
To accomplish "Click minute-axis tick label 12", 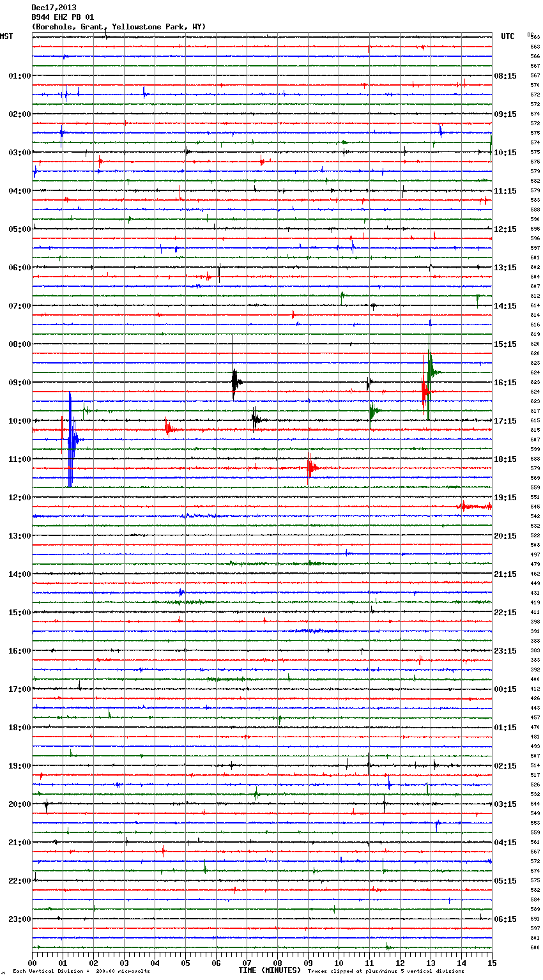I will (x=400, y=963).
